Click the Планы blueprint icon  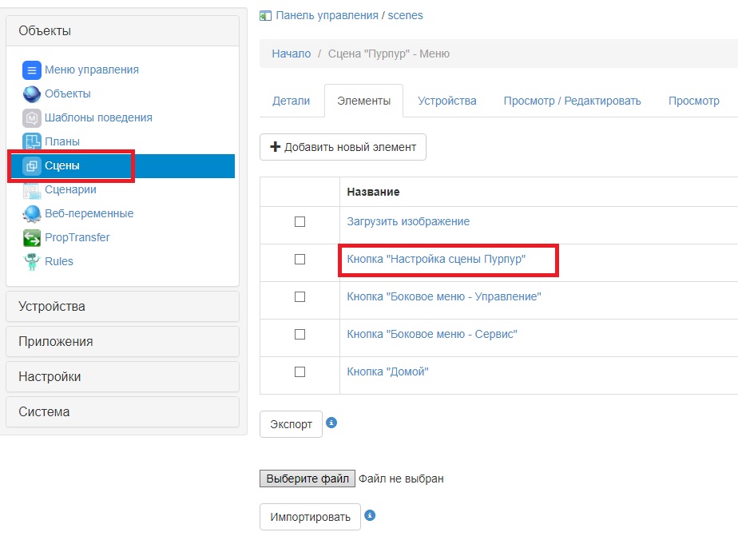click(x=31, y=141)
